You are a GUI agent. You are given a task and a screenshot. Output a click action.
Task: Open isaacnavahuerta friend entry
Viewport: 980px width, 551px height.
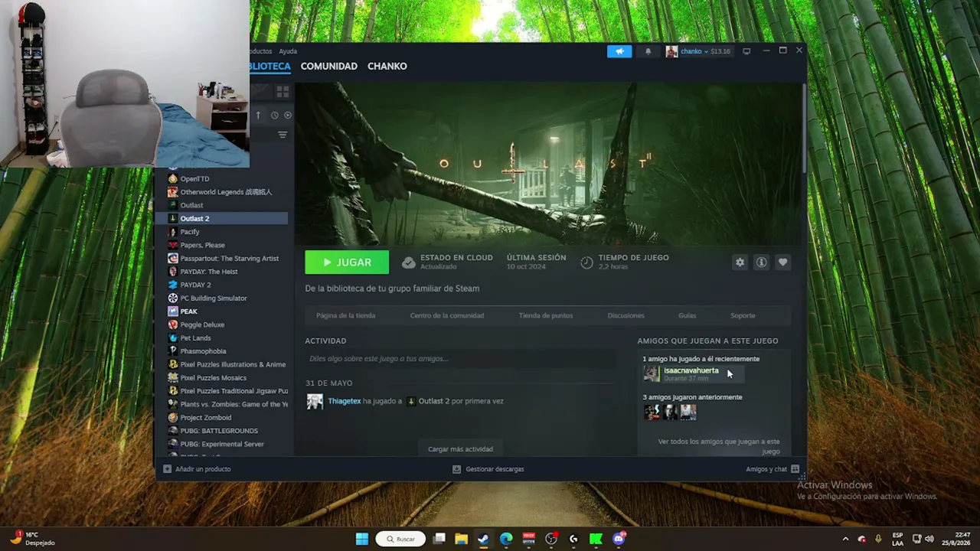pos(692,373)
